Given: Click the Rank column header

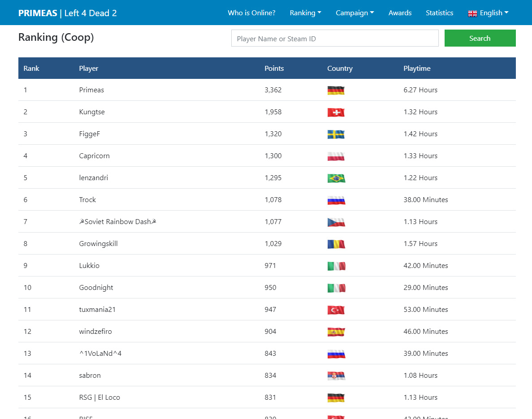Looking at the screenshot, I should pos(31,69).
